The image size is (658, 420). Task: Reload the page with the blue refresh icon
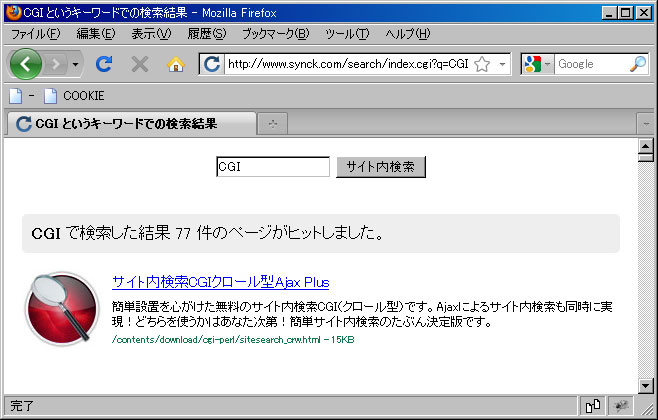pos(104,64)
